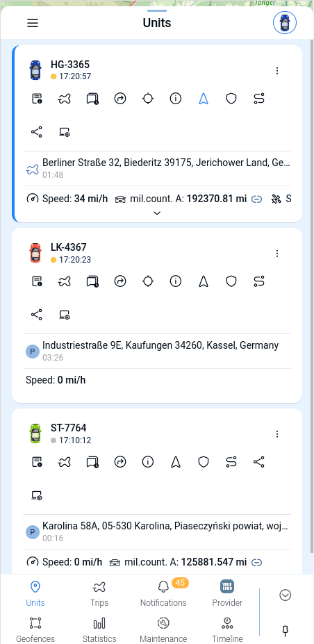Open the geofence shield icon for LK-4367
Screen dimensions: 314x644
coord(231,281)
